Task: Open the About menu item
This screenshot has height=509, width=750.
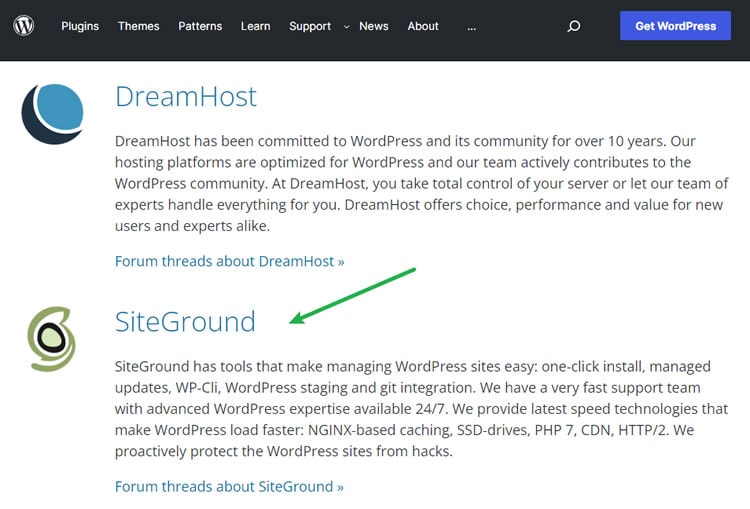Action: coord(423,26)
